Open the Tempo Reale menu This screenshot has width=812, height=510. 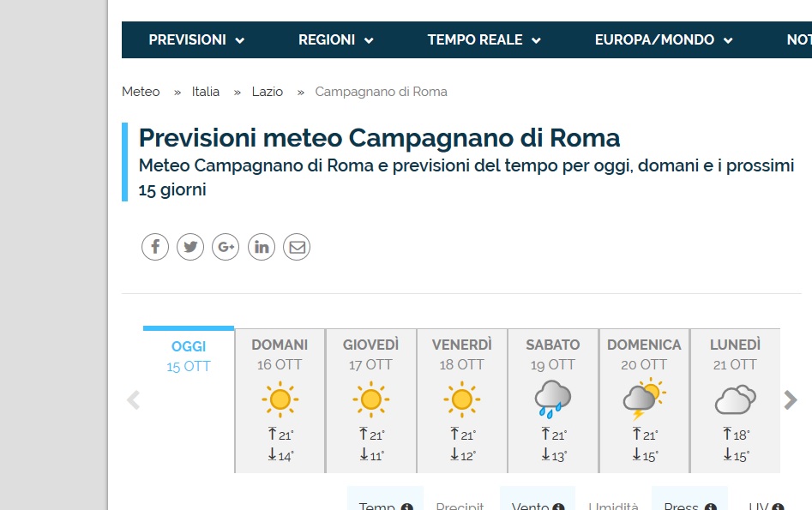(484, 40)
